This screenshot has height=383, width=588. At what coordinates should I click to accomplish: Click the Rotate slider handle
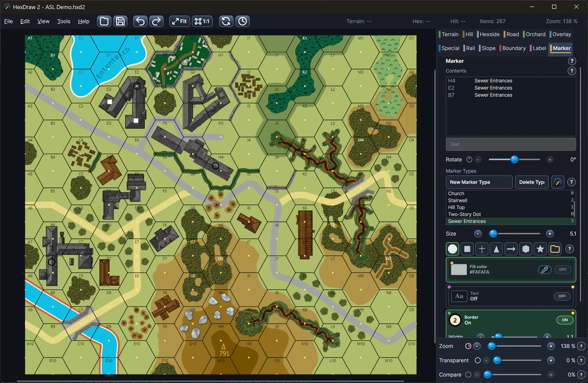(514, 159)
